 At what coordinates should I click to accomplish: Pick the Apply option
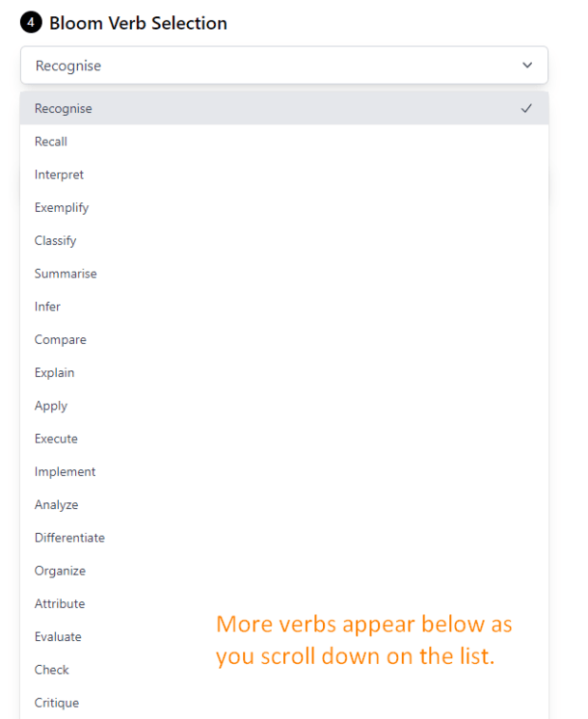(51, 406)
